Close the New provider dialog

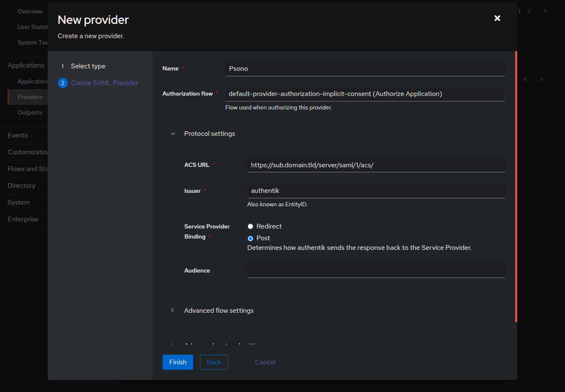[497, 18]
